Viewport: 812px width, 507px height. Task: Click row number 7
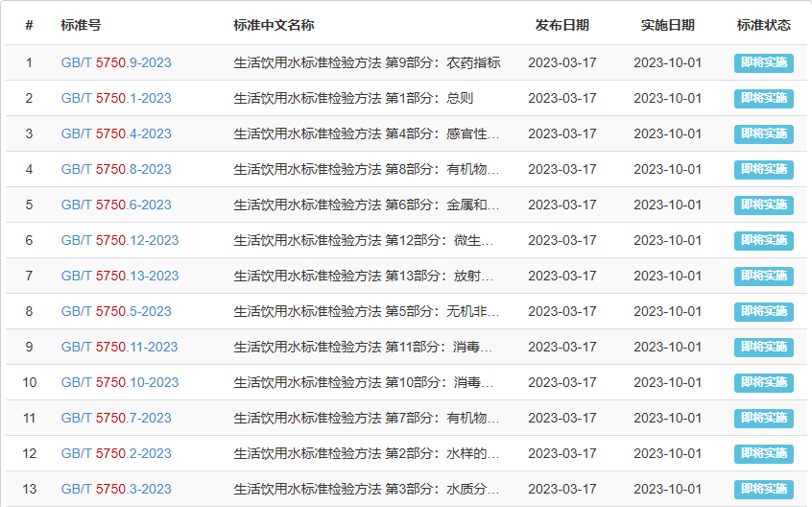29,276
